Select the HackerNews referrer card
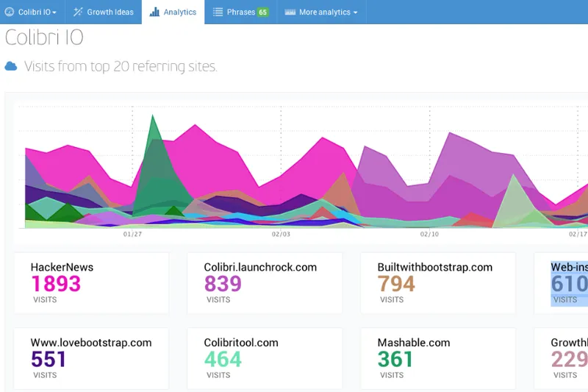 coord(91,283)
